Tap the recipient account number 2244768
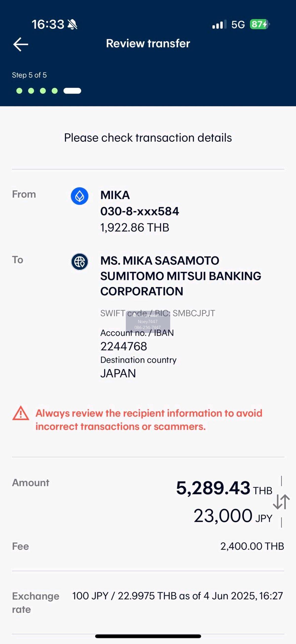Screen dimensions: 296x644 coord(124,347)
